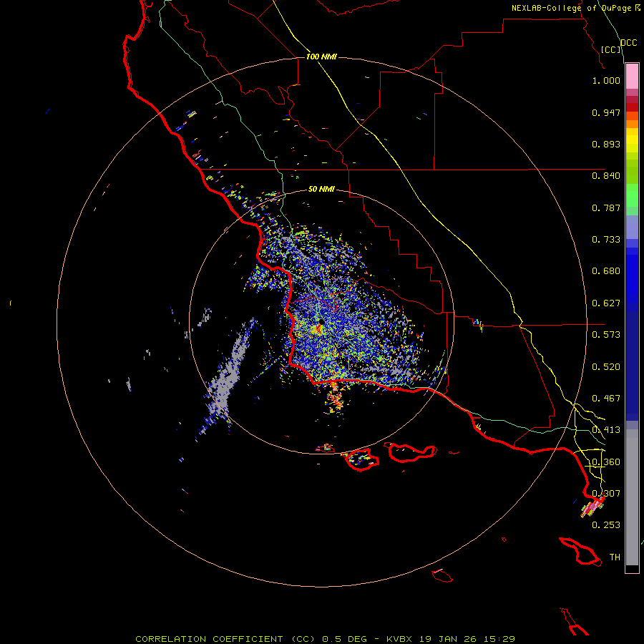Click the bright green segment of the color bar
Screen dimensions: 644x644
pos(632,195)
